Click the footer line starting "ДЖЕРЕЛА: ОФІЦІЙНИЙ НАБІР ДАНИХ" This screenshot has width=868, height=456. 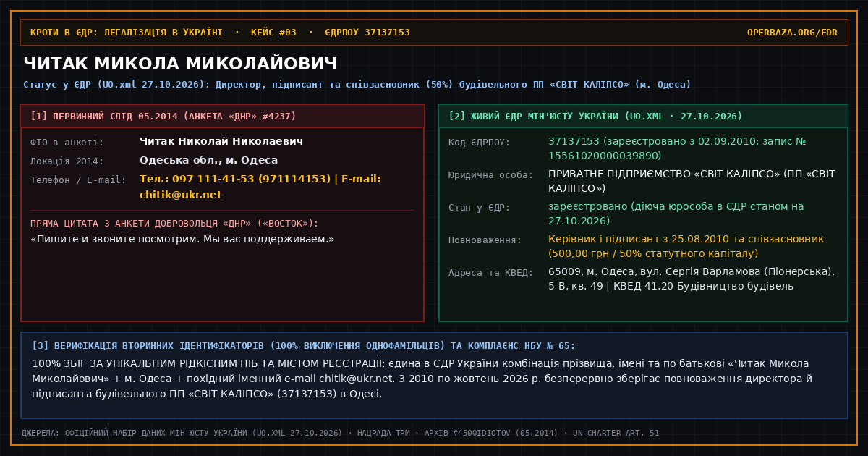(x=340, y=434)
